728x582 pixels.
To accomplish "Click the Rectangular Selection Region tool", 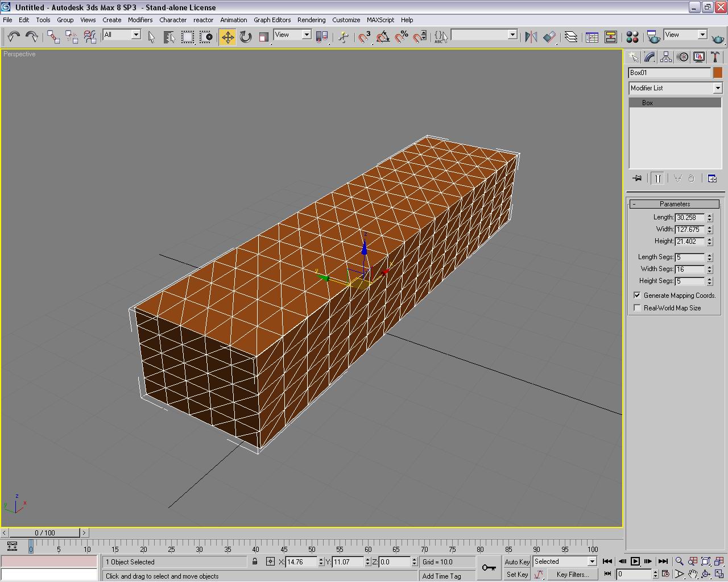I will [187, 37].
